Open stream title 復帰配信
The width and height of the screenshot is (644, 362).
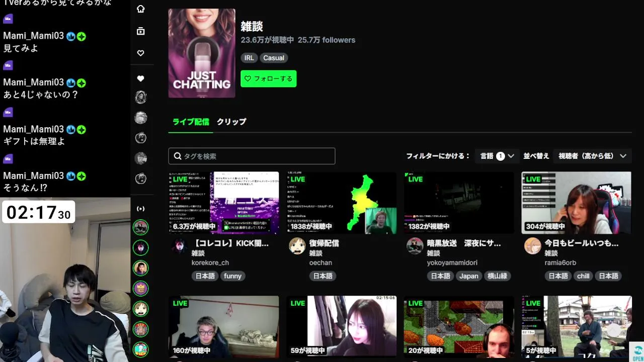click(x=324, y=243)
